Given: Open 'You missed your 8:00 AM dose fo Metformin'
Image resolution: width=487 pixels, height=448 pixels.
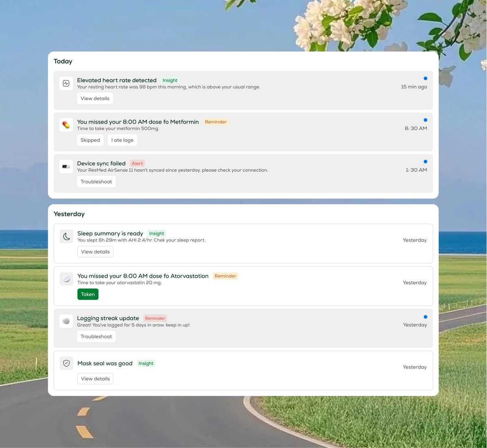Looking at the screenshot, I should (x=138, y=122).
